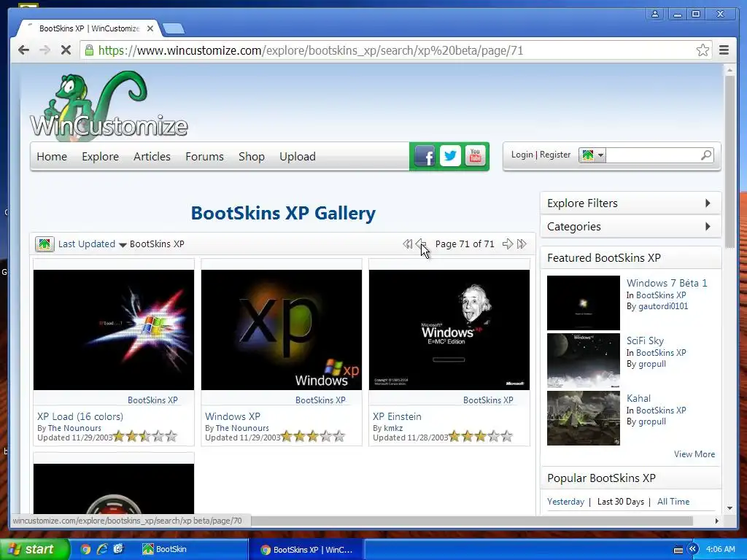Click the vertical page scrollbar thumb
The height and width of the screenshot is (560, 747).
click(x=729, y=162)
